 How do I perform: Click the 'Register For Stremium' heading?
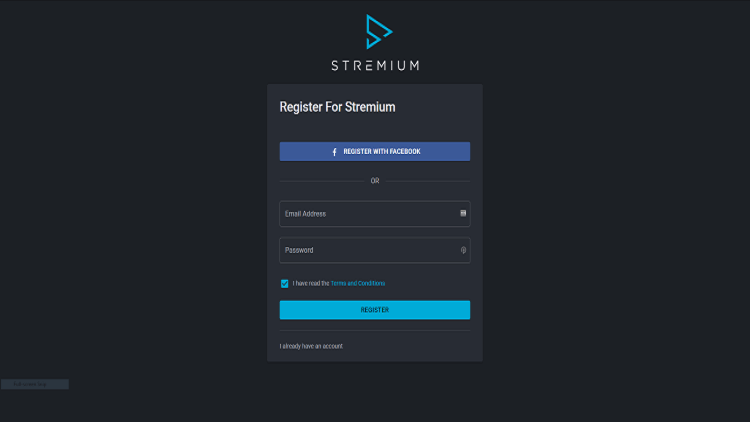click(337, 107)
